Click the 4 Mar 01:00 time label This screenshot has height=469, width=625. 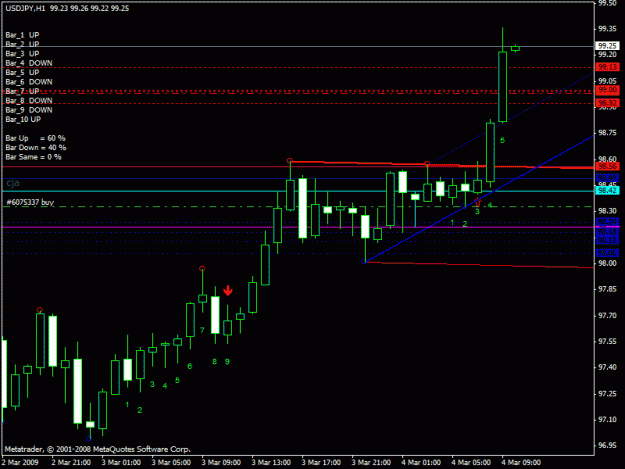(x=421, y=463)
